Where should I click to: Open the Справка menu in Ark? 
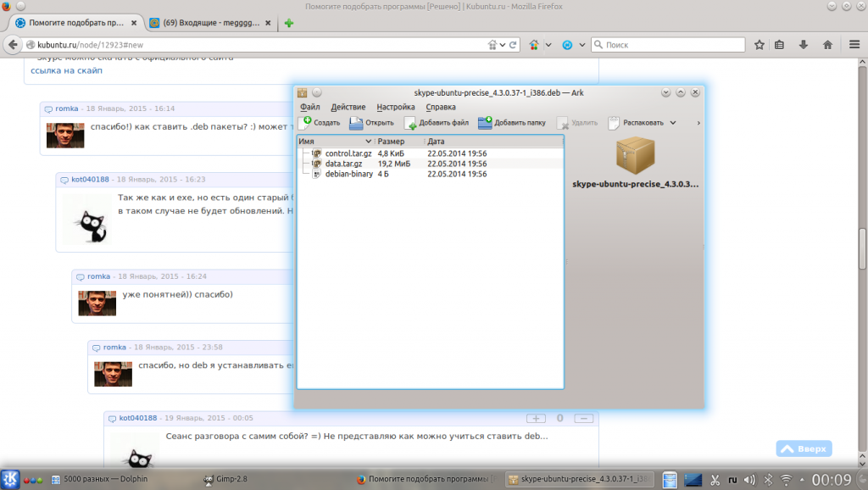441,107
